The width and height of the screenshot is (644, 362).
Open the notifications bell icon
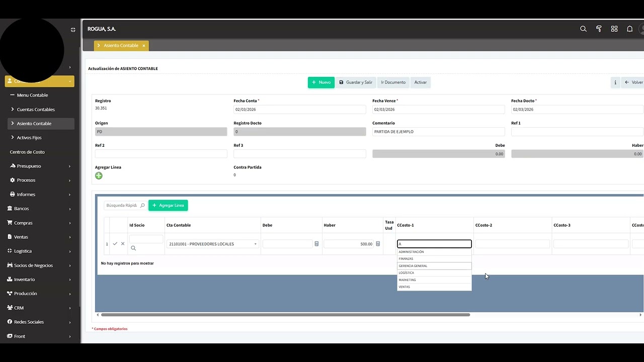coord(629,29)
